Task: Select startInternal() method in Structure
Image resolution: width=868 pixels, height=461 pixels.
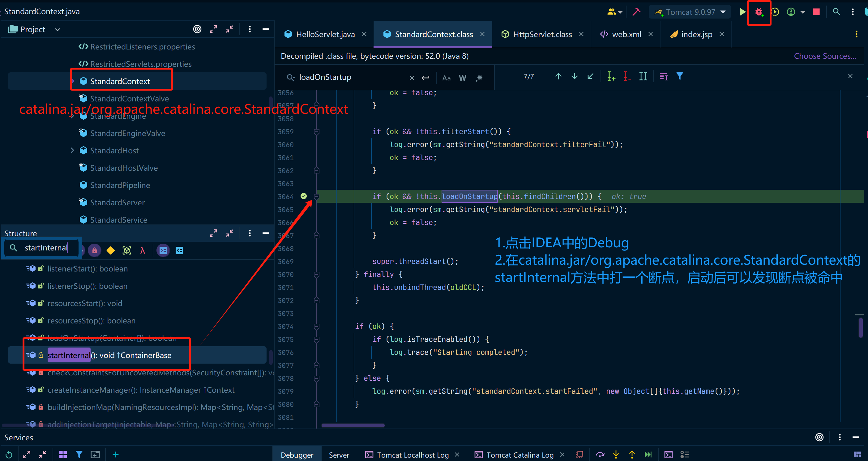Action: (137, 355)
